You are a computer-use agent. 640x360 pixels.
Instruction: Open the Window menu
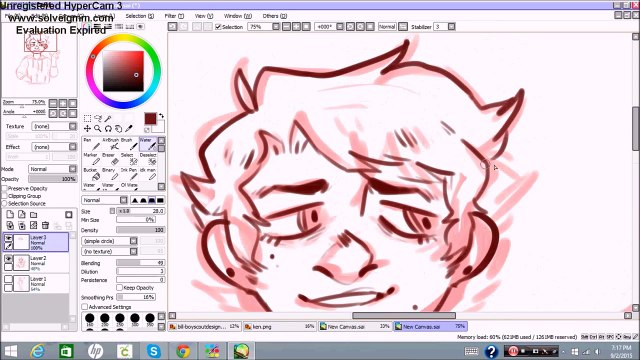click(x=238, y=16)
